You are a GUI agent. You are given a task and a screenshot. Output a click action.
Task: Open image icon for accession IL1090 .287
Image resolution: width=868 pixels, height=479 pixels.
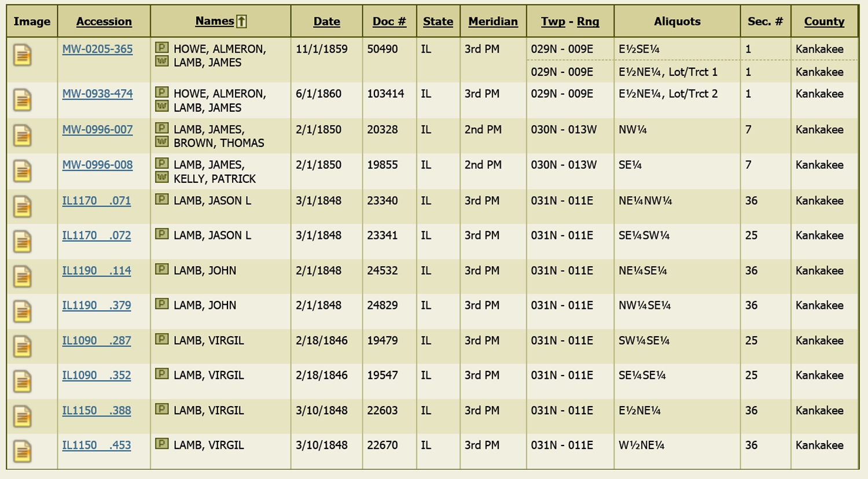[23, 347]
